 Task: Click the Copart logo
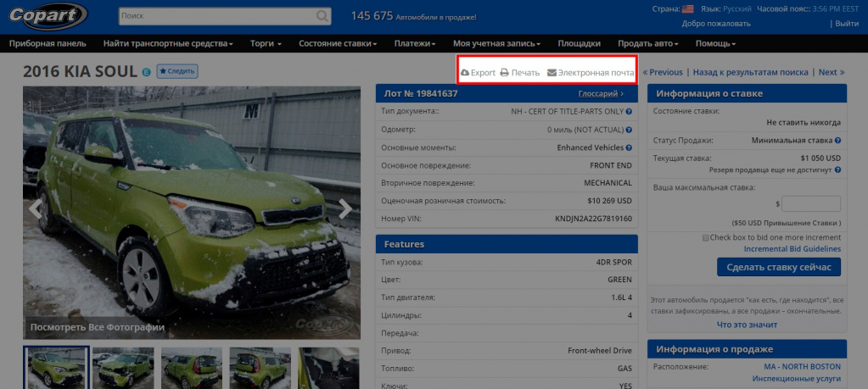[x=48, y=16]
